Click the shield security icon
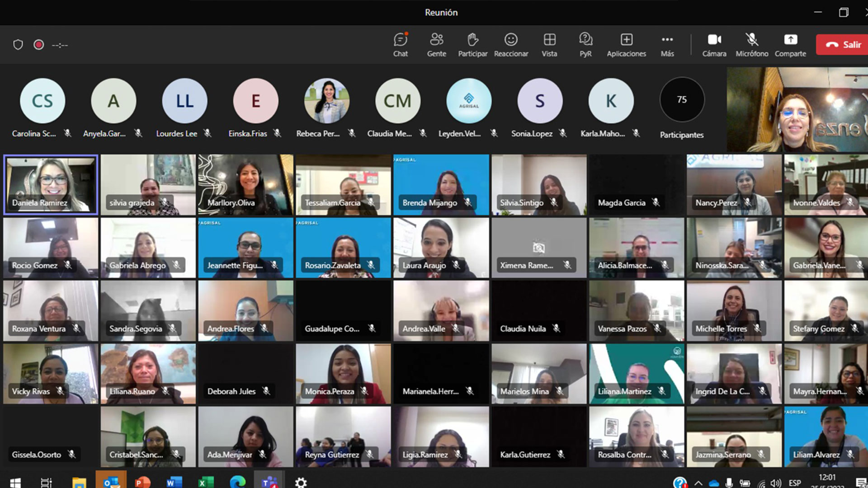The image size is (868, 488). [x=18, y=45]
